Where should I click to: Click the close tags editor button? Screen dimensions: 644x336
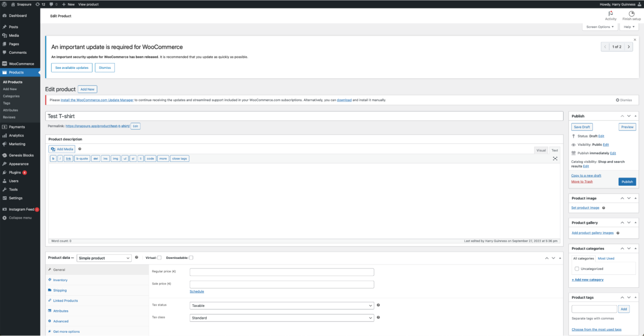(x=179, y=159)
